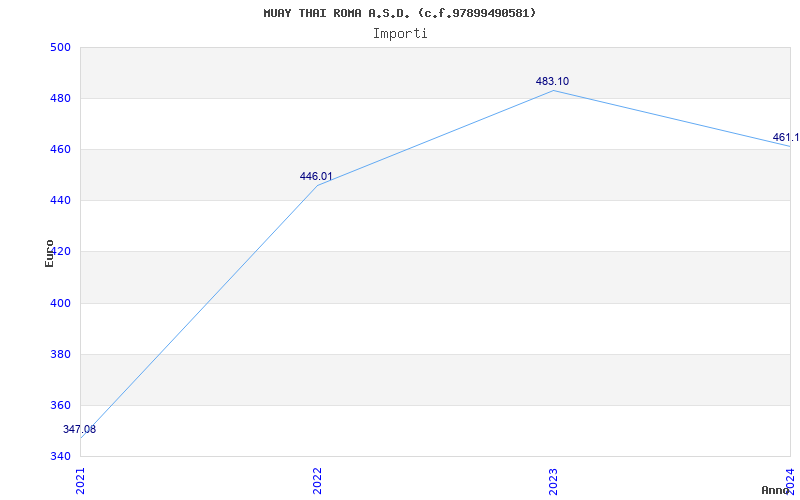
Task: Click the 500 y-axis tick label
Action: click(60, 47)
